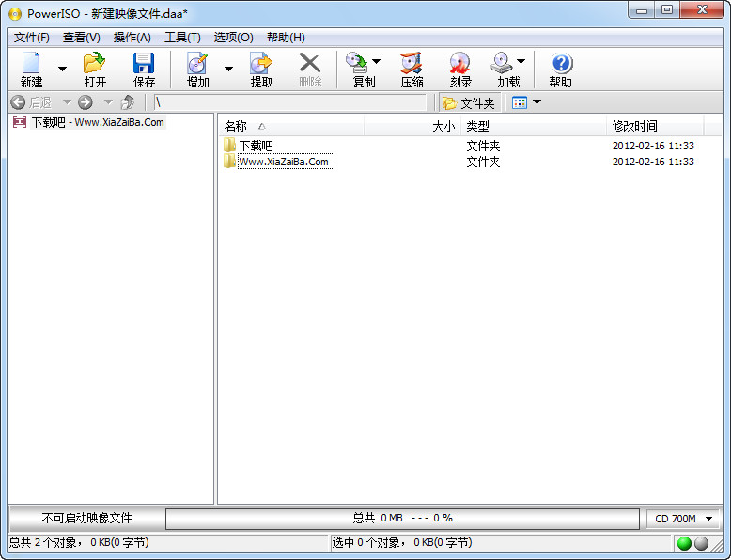Image resolution: width=731 pixels, height=560 pixels.
Task: Go up one folder level icon
Action: point(128,102)
